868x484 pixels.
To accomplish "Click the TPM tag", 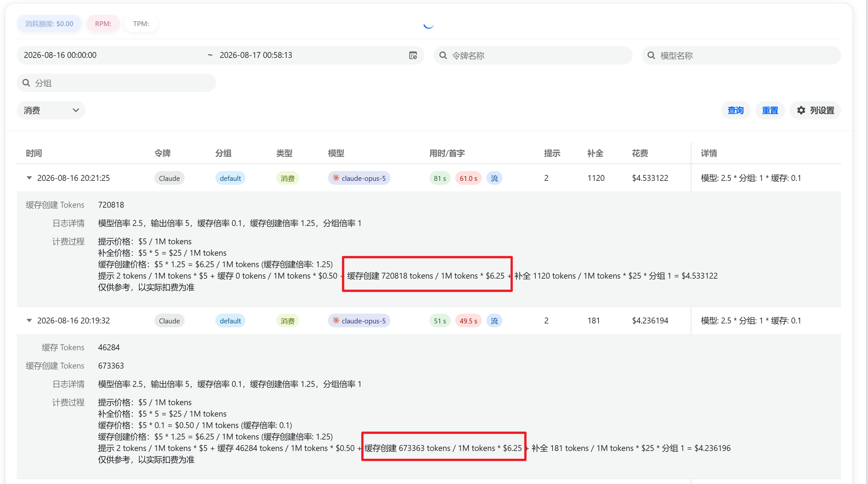I will click(x=141, y=24).
